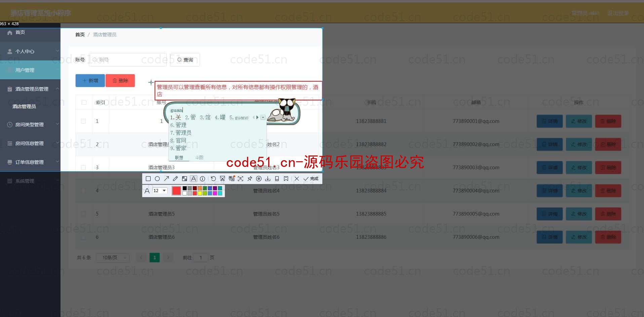
Task: Undo the last annotation
Action: point(213,179)
